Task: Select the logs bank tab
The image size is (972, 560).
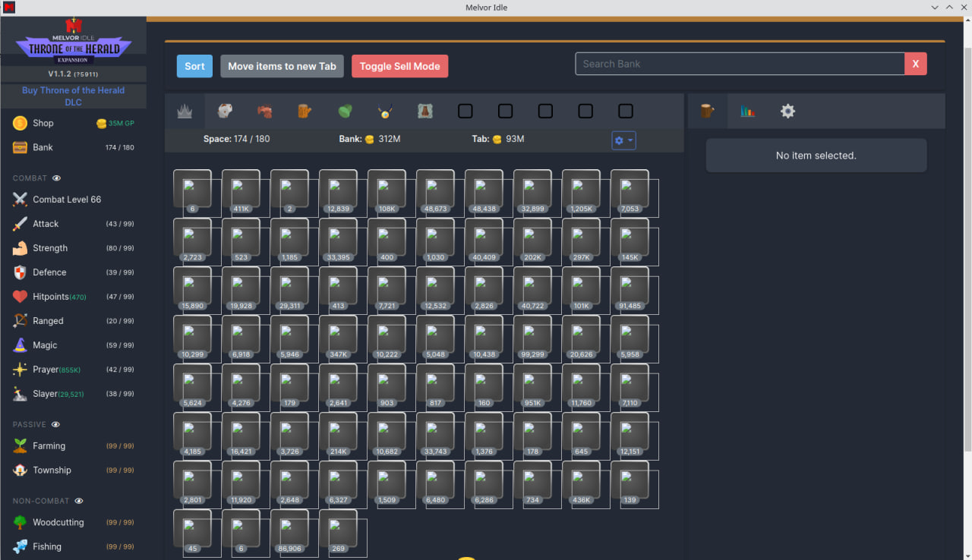Action: 304,110
